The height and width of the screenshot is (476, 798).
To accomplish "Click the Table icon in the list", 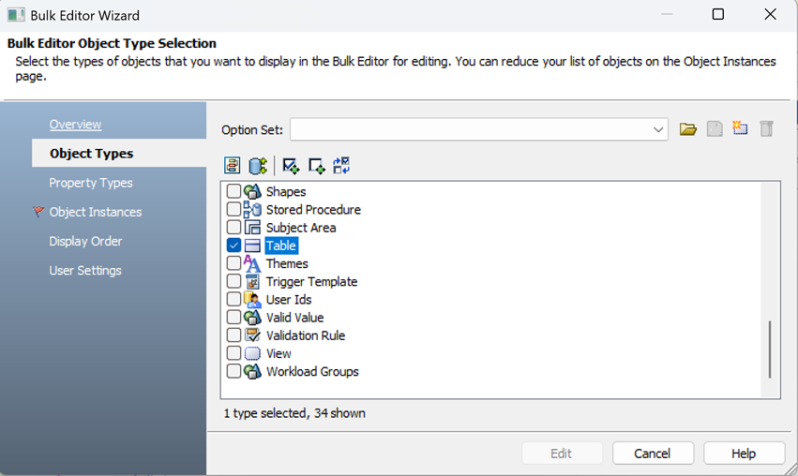I will tap(252, 246).
